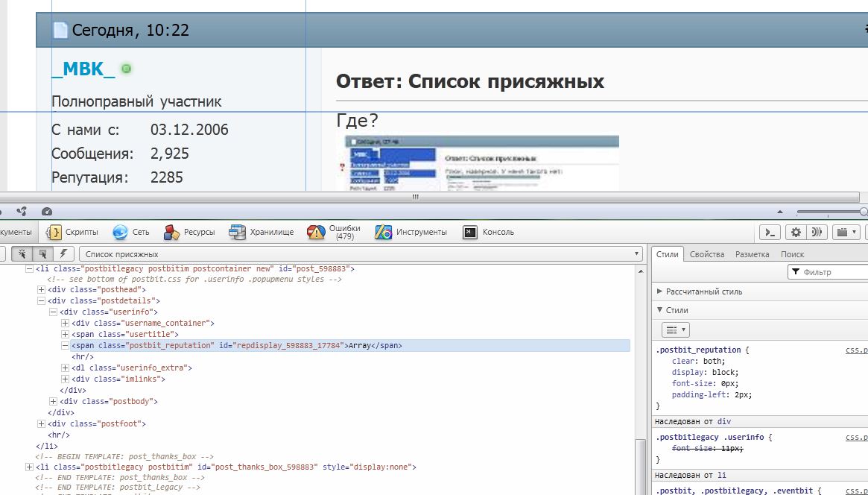Switch to the Консоль panel
The width and height of the screenshot is (868, 495).
pos(488,232)
